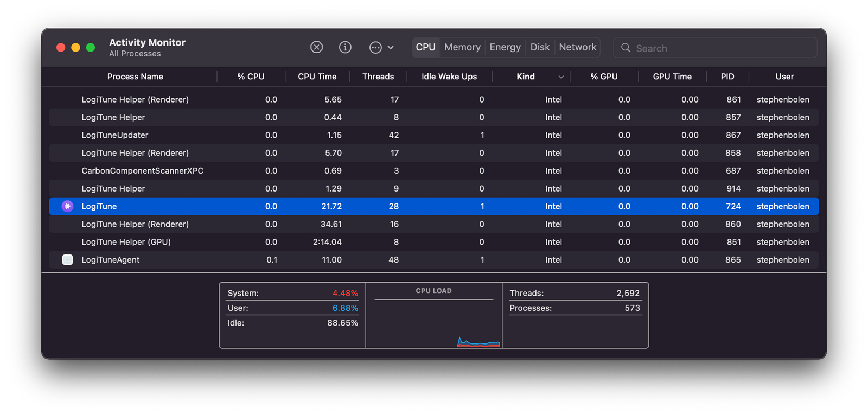This screenshot has width=868, height=414.
Task: Click the search magnifier icon
Action: click(626, 48)
